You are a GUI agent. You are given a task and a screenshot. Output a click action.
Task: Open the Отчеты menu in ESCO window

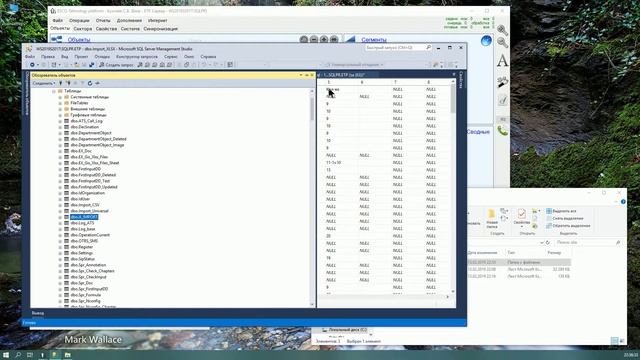(103, 20)
